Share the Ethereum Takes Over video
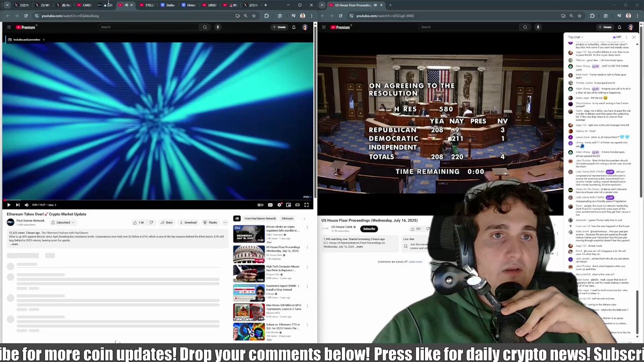The image size is (644, 362). pos(167,222)
